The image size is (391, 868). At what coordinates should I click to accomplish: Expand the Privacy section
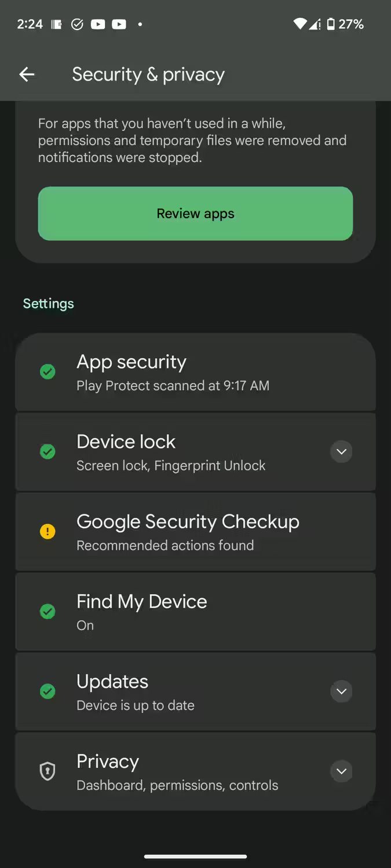[x=341, y=771]
